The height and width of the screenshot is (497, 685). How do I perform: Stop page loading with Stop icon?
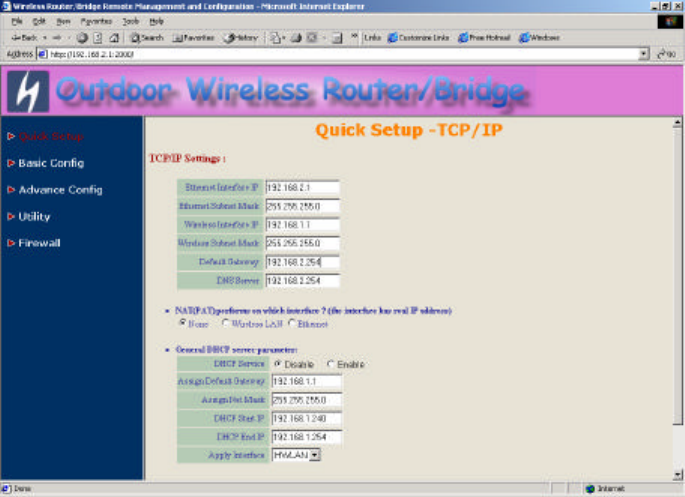[82, 38]
